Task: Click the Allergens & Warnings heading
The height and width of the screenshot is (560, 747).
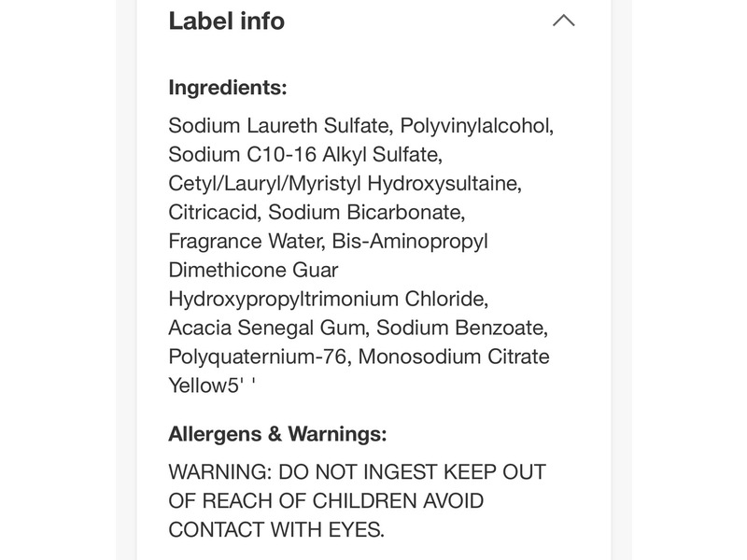Action: click(277, 434)
